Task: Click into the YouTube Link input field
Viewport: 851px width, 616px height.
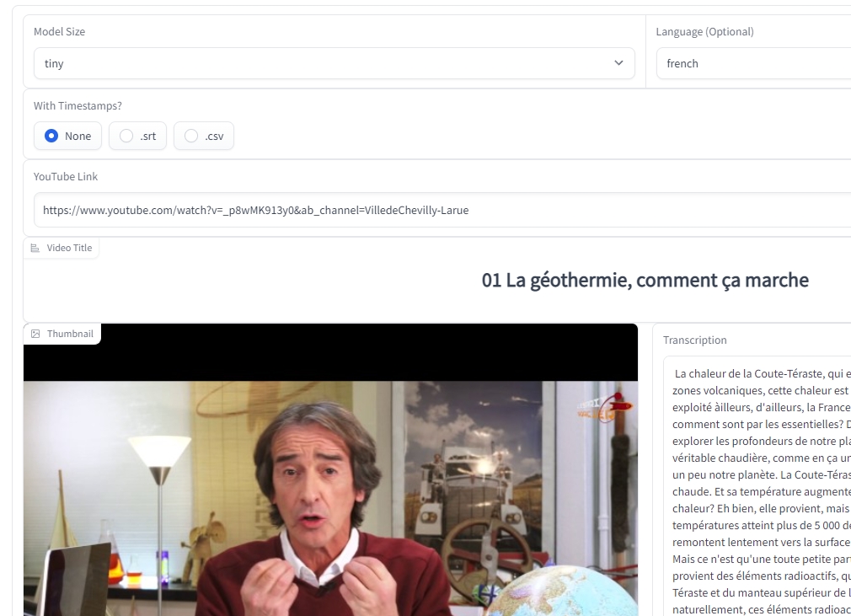Action: [x=442, y=210]
